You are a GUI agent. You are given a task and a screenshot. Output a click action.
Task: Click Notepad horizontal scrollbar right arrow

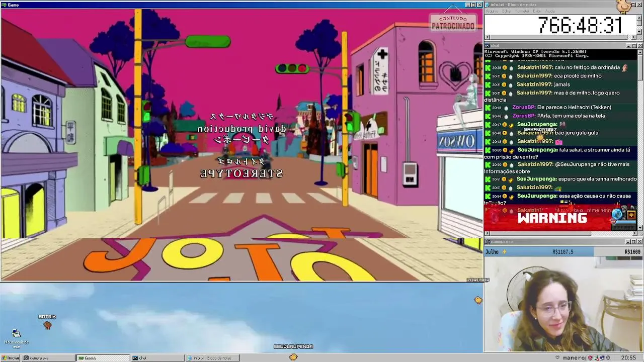coord(635,37)
